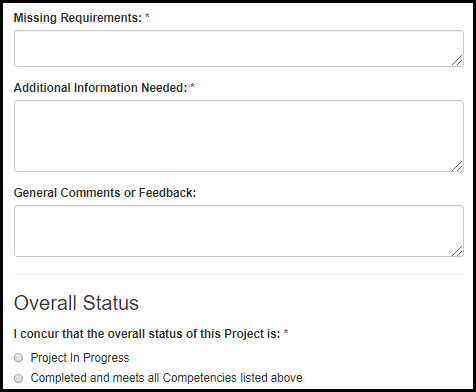This screenshot has width=476, height=392.
Task: Click inside the Missing Requirements text box
Action: (239, 49)
